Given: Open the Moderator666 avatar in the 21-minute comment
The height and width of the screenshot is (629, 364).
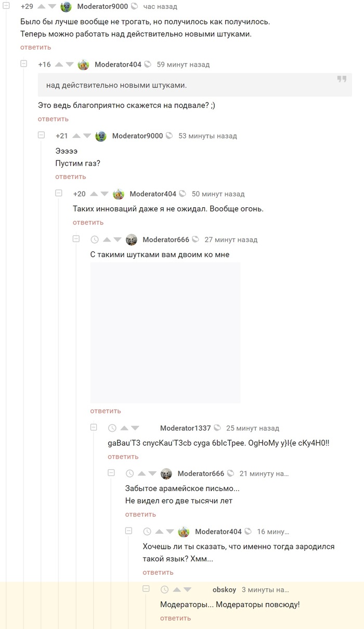Looking at the screenshot, I should [x=166, y=473].
